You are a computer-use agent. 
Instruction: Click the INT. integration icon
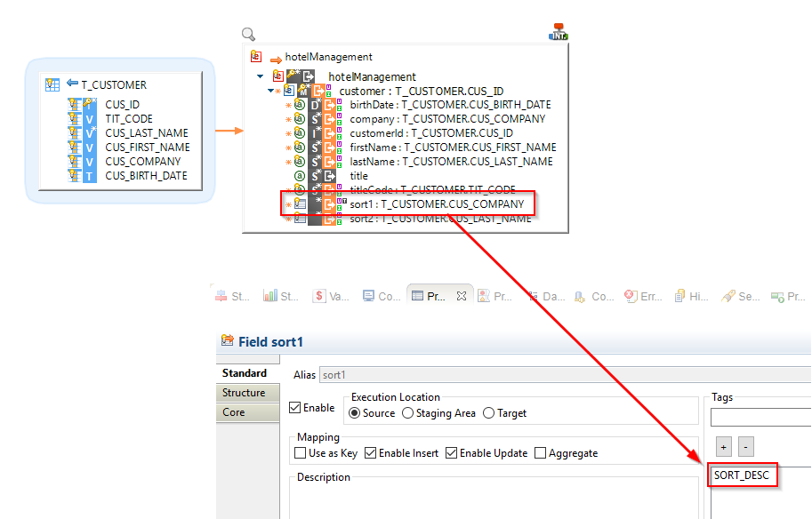coord(559,32)
